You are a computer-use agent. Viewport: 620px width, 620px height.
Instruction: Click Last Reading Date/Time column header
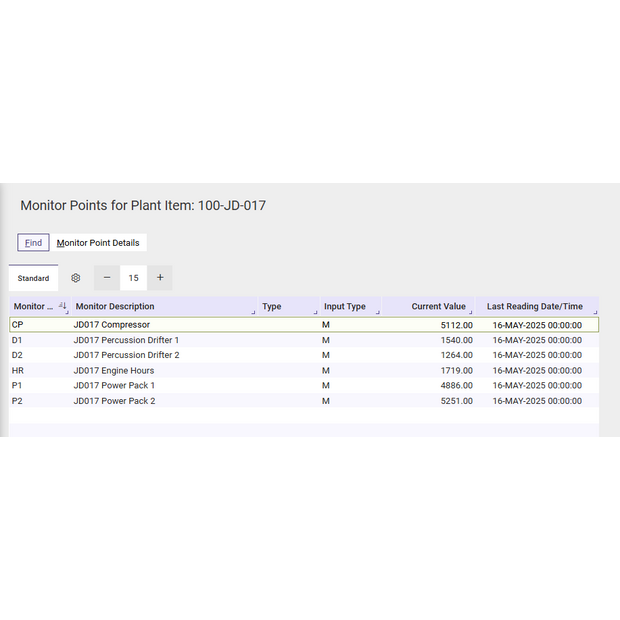534,307
